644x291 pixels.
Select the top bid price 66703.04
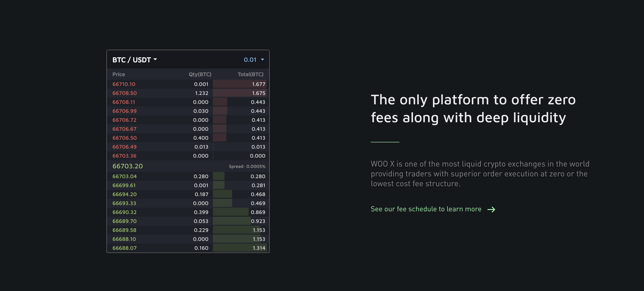tap(125, 176)
